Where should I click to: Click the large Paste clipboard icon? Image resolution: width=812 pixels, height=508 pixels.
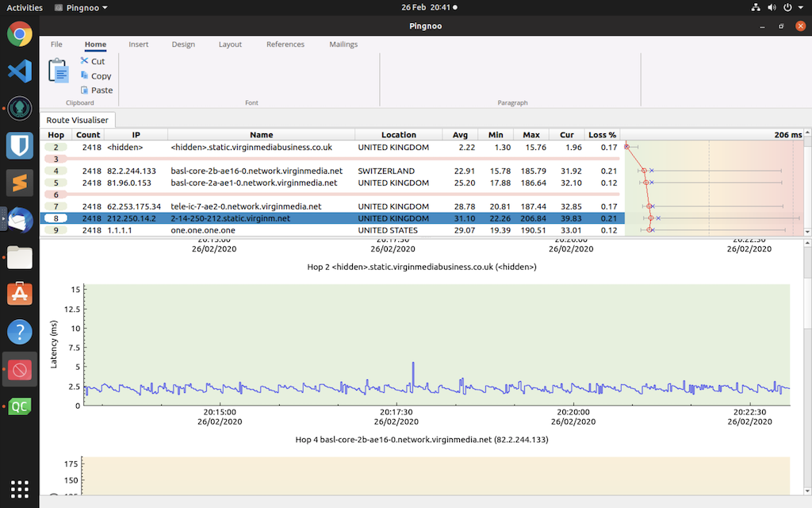59,71
